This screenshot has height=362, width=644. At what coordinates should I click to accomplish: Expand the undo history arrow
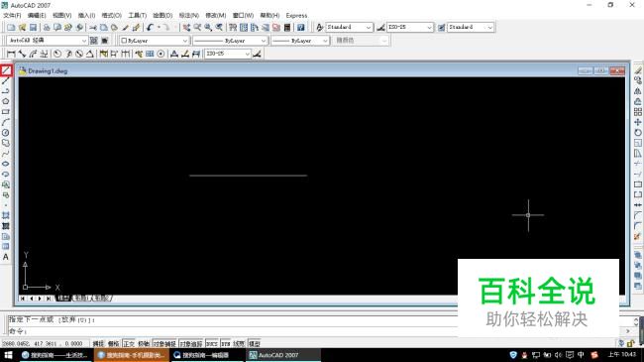159,27
